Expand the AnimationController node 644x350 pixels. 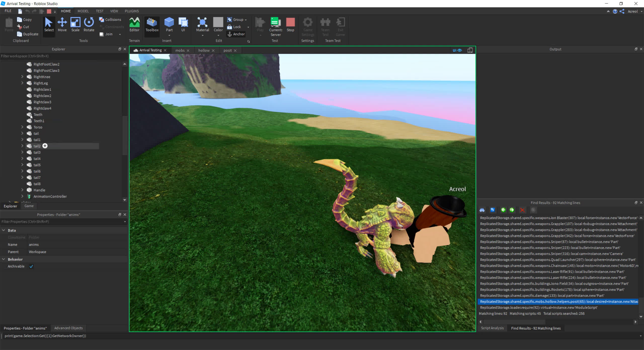pos(22,196)
